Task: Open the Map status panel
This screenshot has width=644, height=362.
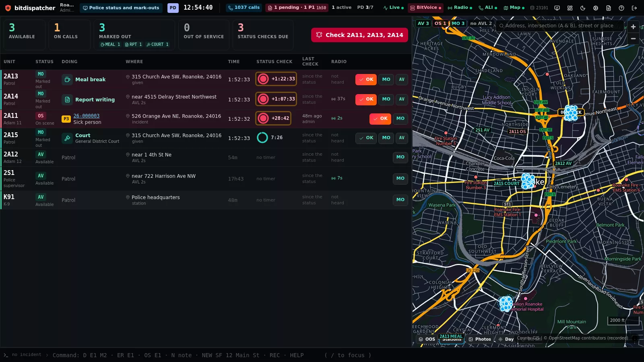Action: (x=514, y=8)
